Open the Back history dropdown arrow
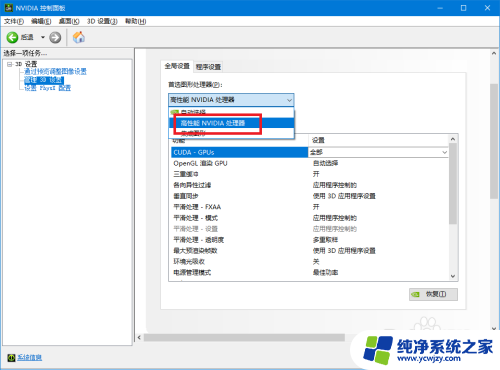This screenshot has width=500, height=370. click(x=43, y=37)
